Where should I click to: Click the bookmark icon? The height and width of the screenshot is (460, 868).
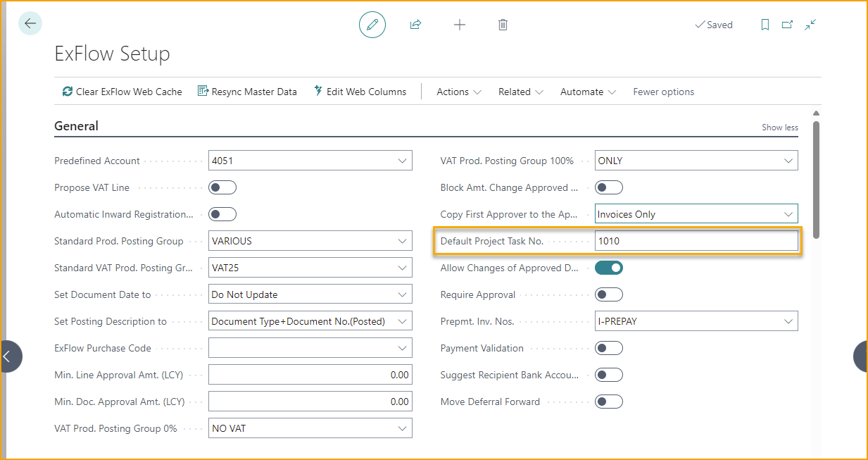click(765, 25)
